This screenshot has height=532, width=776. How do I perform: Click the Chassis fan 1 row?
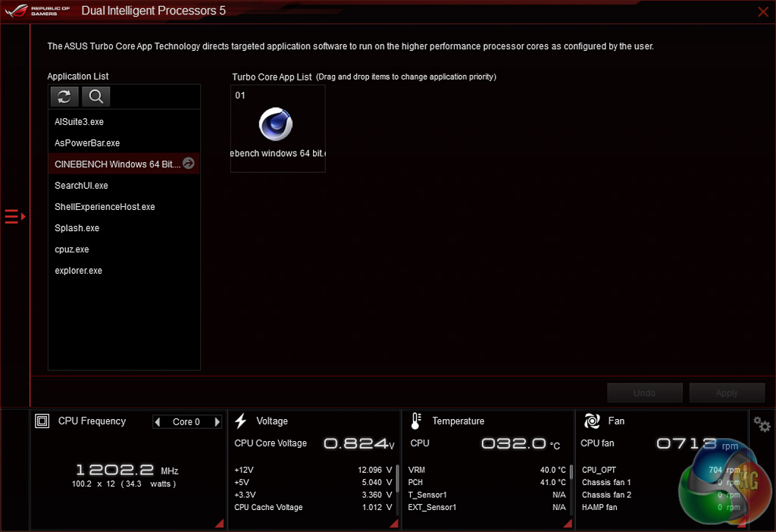point(661,482)
